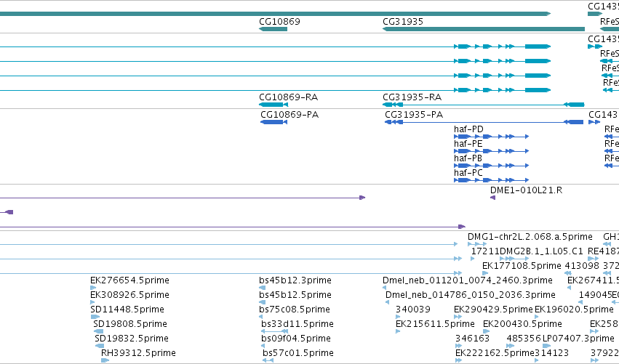Select the 485356 feature label
The width and height of the screenshot is (619, 364).
(524, 339)
